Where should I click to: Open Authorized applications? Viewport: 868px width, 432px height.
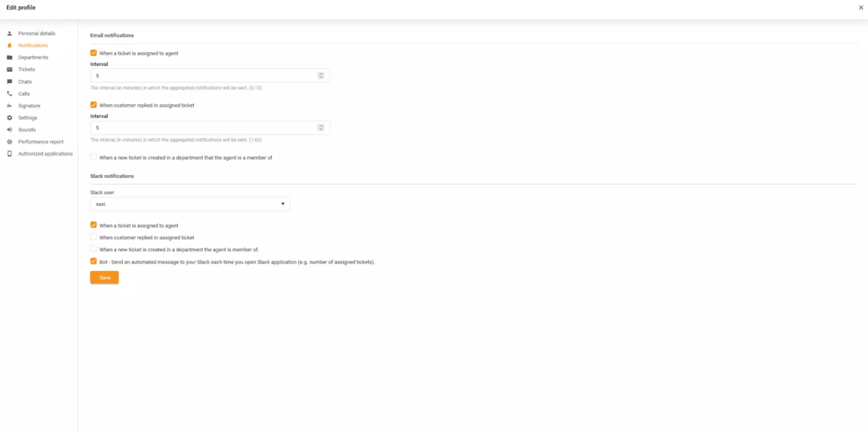coord(9,153)
